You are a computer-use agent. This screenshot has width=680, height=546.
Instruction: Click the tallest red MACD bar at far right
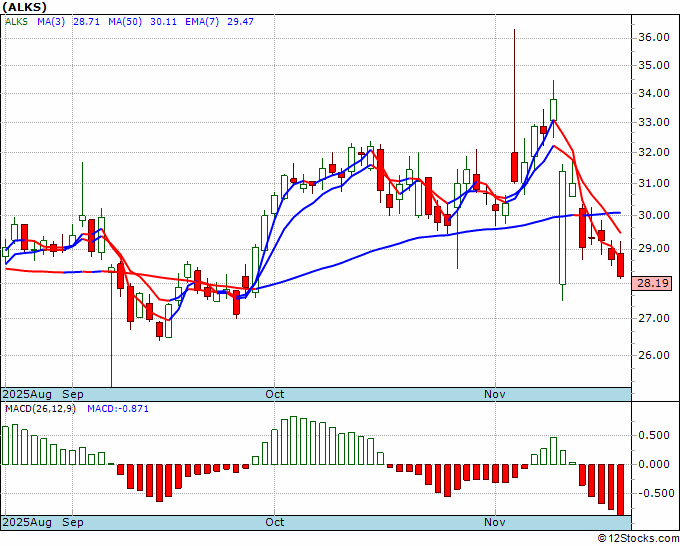click(621, 490)
